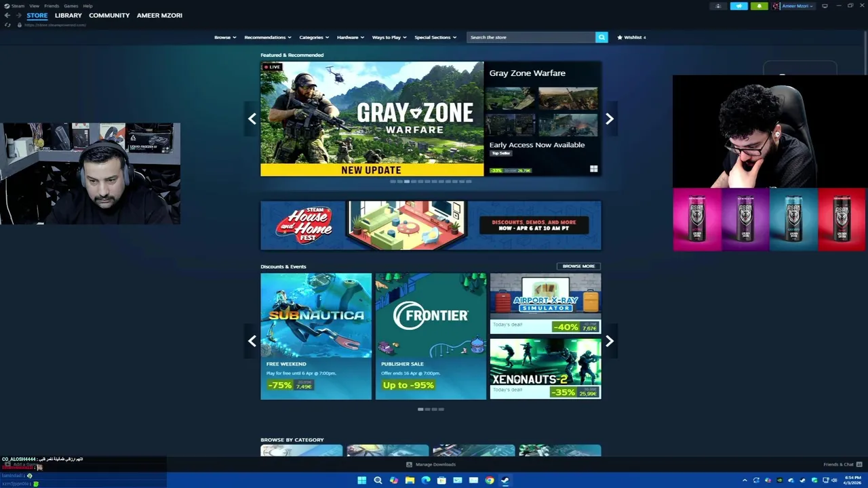Click the Search the store field
868x488 pixels.
[531, 37]
